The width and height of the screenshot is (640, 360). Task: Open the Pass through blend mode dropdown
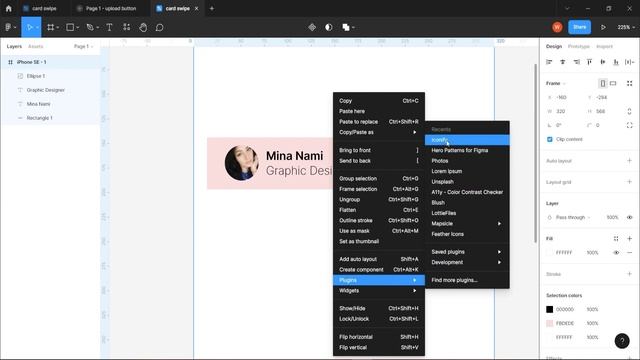click(x=573, y=218)
